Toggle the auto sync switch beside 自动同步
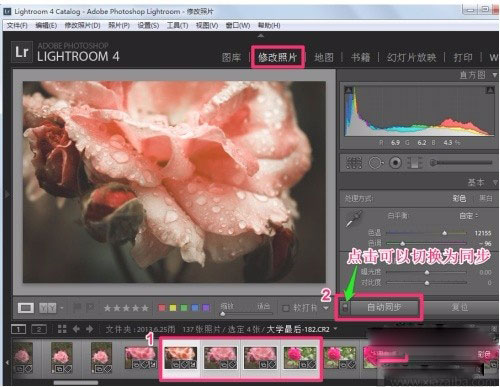The image size is (500, 387). coord(346,307)
